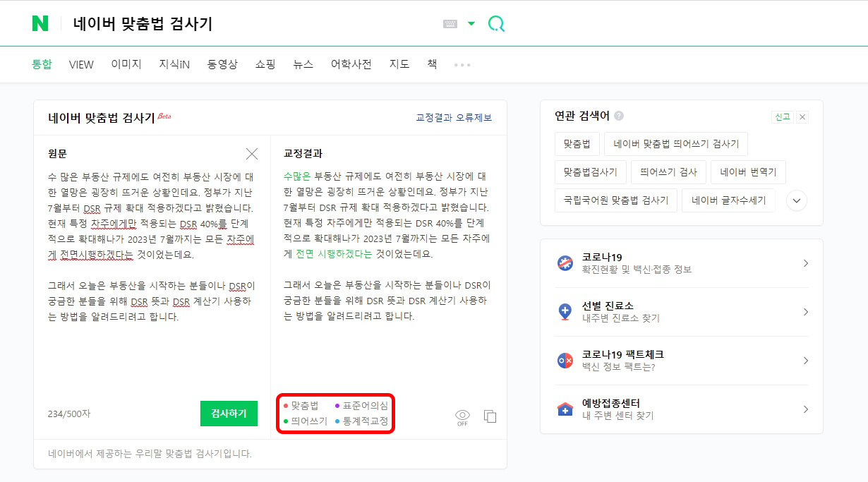Click related search 네이버 번역기

coord(748,172)
